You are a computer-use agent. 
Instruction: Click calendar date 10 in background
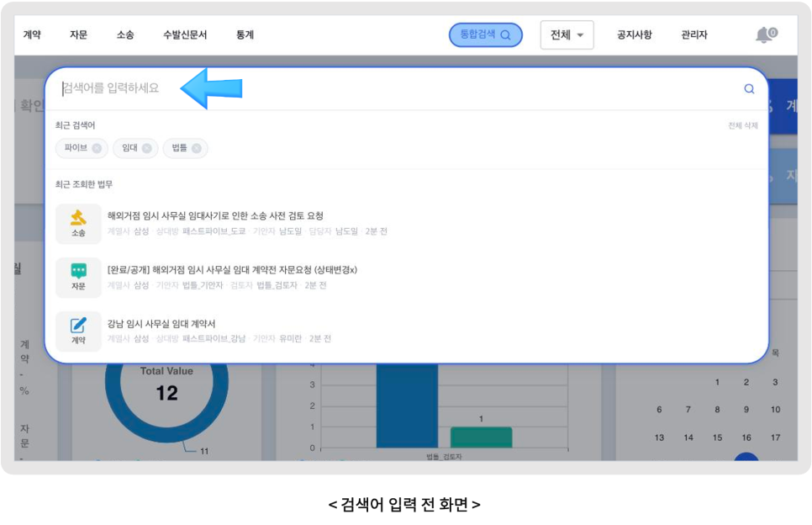pyautogui.click(x=775, y=410)
